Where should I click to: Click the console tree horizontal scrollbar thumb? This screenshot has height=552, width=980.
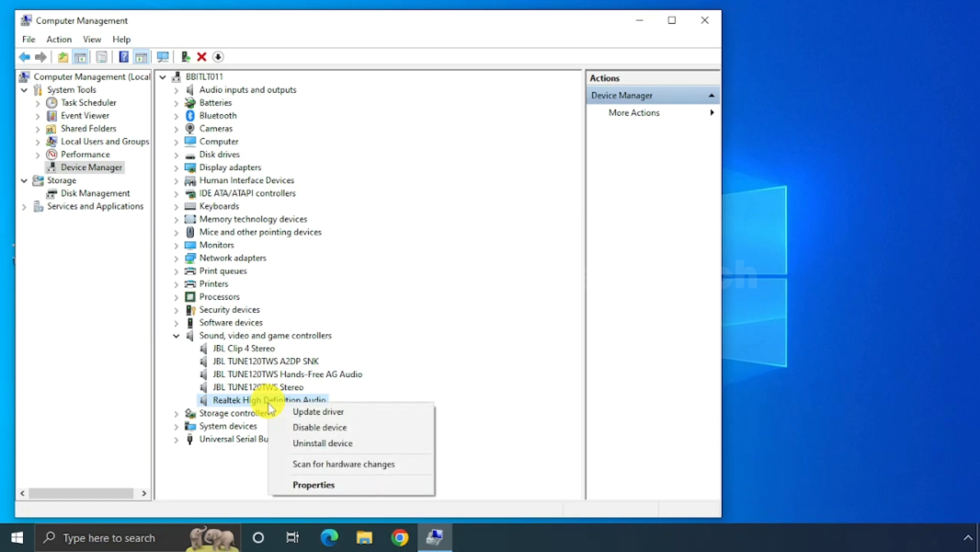coord(81,493)
